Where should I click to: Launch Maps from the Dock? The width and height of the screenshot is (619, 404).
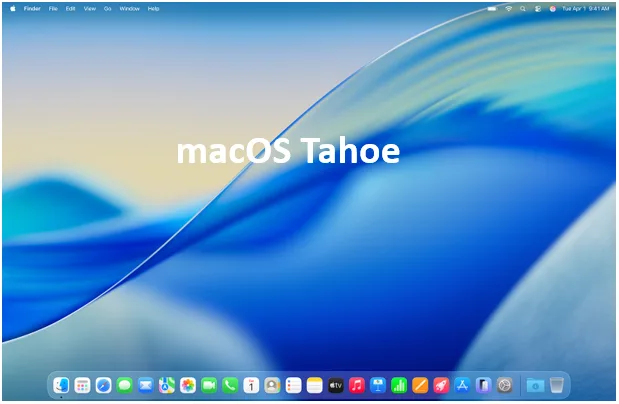(x=167, y=385)
